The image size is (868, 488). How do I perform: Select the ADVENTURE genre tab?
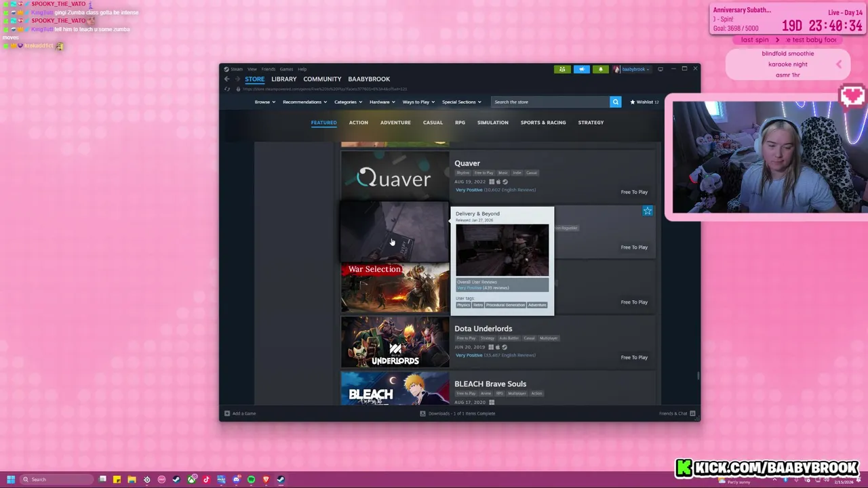[395, 123]
